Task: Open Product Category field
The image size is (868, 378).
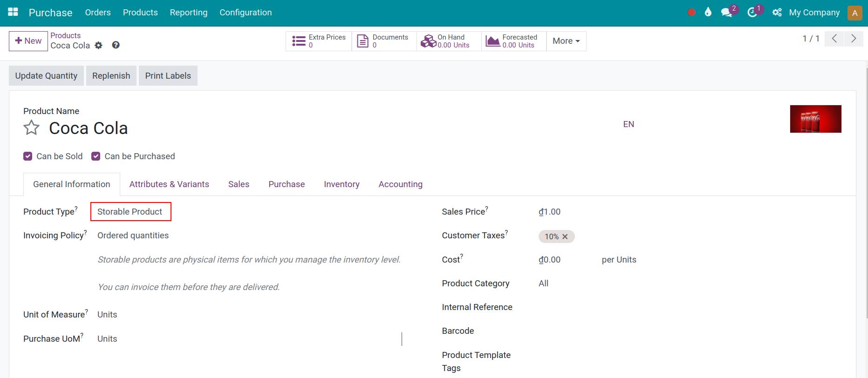Action: click(690, 283)
